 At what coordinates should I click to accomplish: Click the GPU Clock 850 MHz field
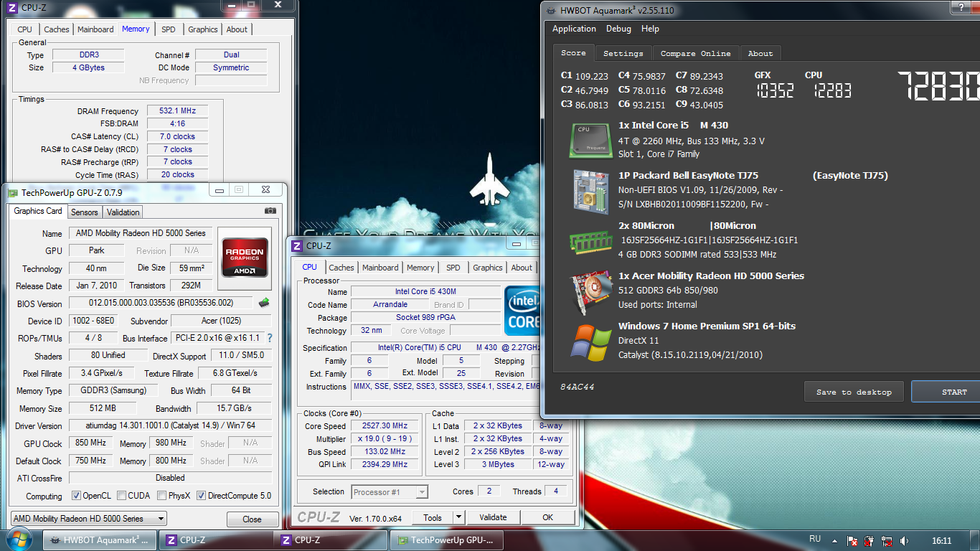click(x=90, y=443)
